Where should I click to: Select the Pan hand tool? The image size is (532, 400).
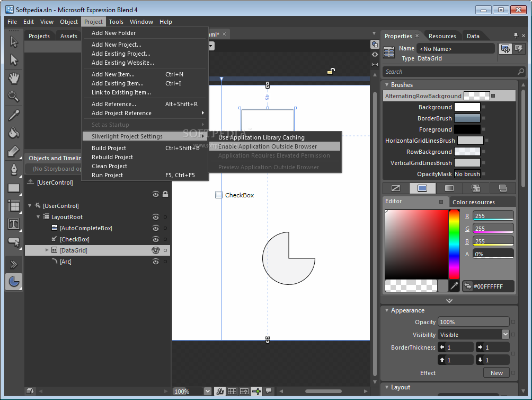tap(14, 79)
